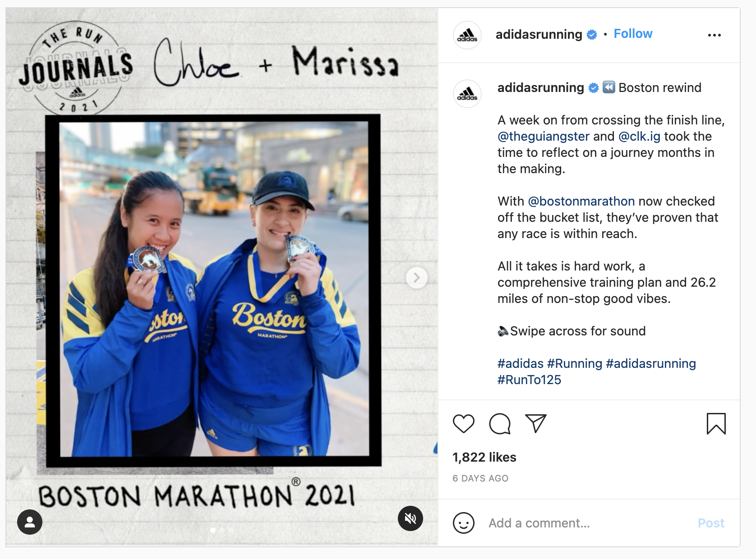Image resolution: width=756 pixels, height=559 pixels.
Task: Like the post with the heart icon
Action: (463, 424)
